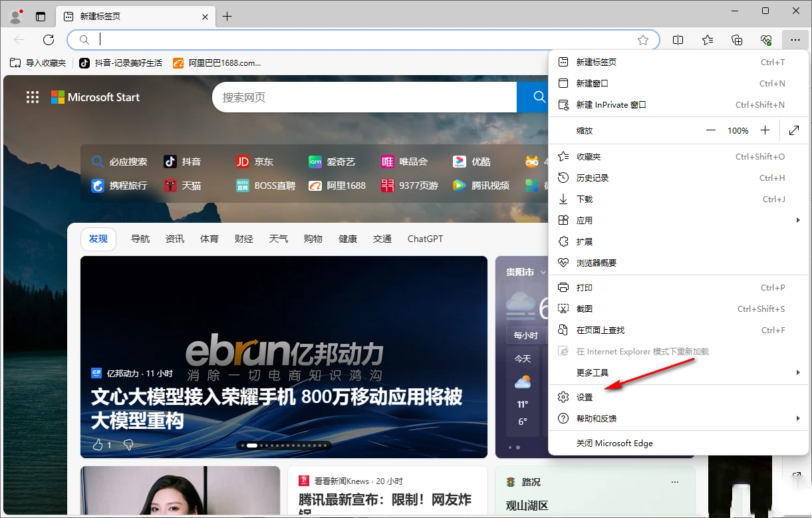Select 新建 InPrivate 窗口 menu item
The image size is (812, 518).
coord(678,104)
